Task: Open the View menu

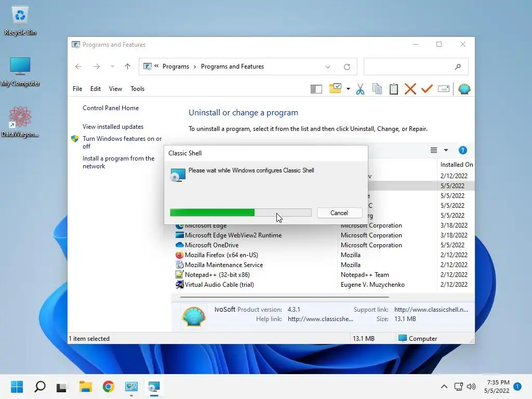Action: (115, 89)
